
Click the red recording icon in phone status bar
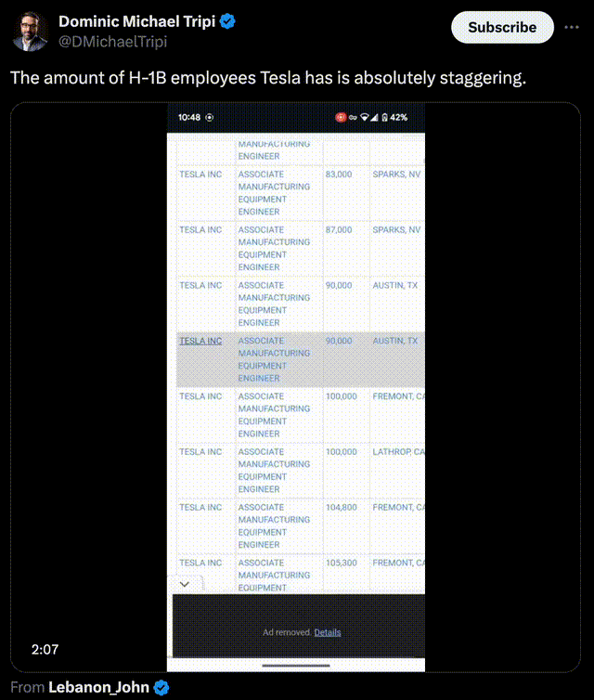[x=341, y=118]
